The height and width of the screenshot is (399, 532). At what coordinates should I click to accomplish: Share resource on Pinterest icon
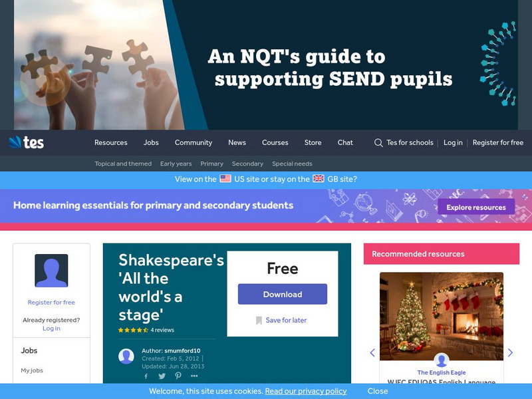[178, 376]
